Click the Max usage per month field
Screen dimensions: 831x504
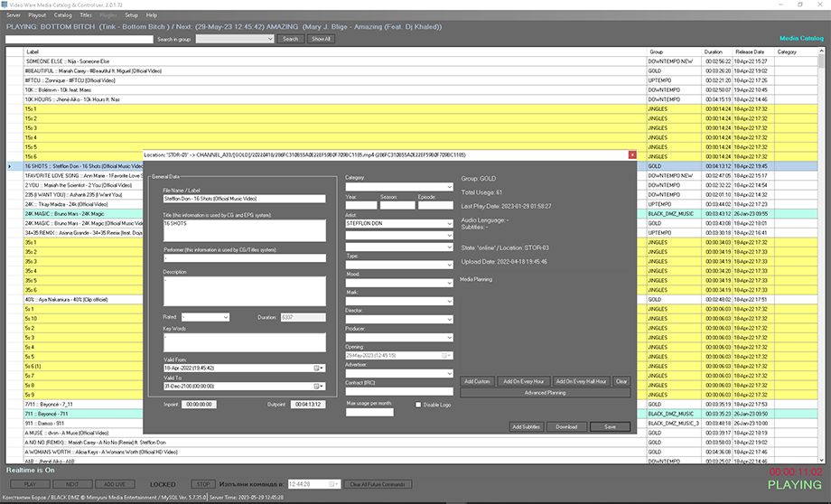369,412
